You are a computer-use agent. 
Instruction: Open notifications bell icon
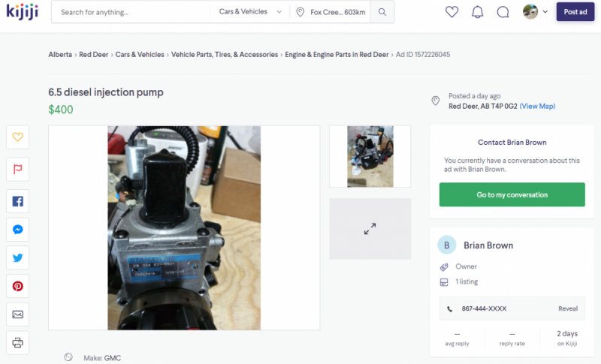477,12
